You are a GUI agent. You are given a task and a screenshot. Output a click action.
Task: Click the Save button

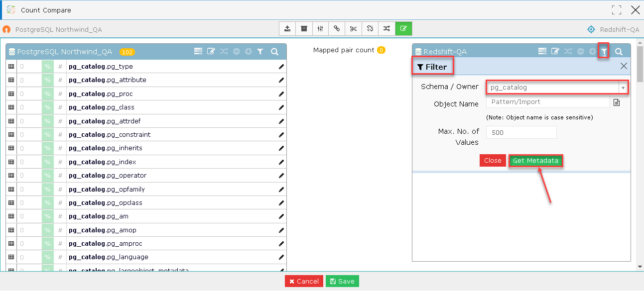(x=342, y=281)
